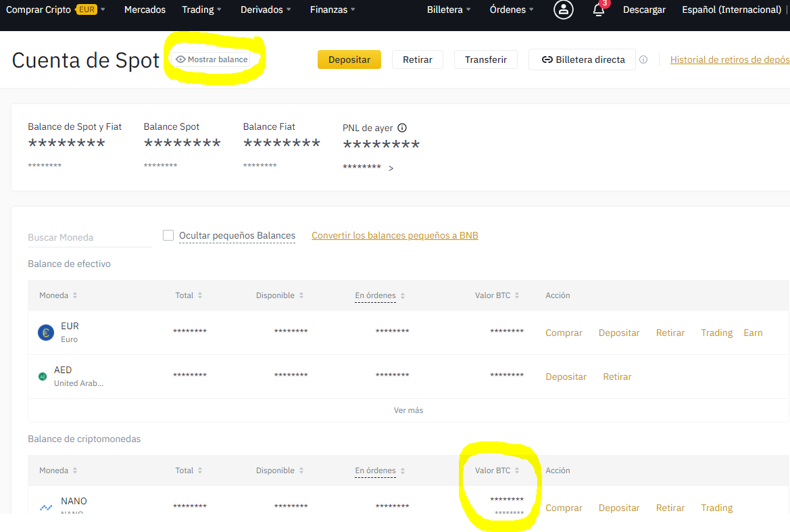Screen dimensions: 790x532
Task: Check the Ocultar pequeños Balances checkbox
Action: 168,235
